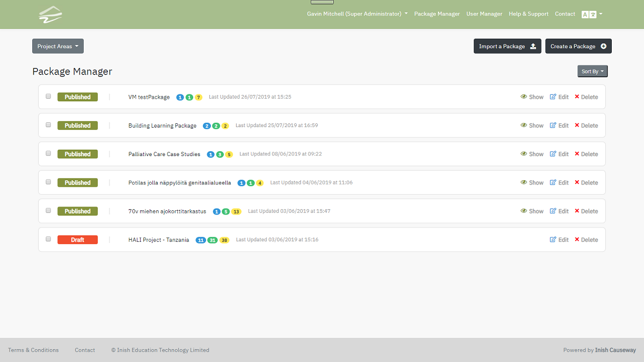The width and height of the screenshot is (644, 362).
Task: Click the yellow badge 7 on VM testPackage
Action: (x=199, y=97)
